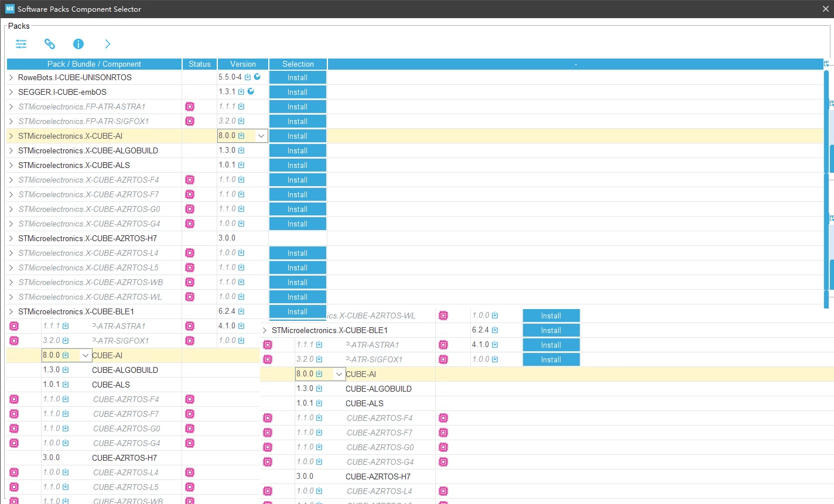Click Install for STMicroelectronics.X-CUBE-ALGOBUILD

298,150
